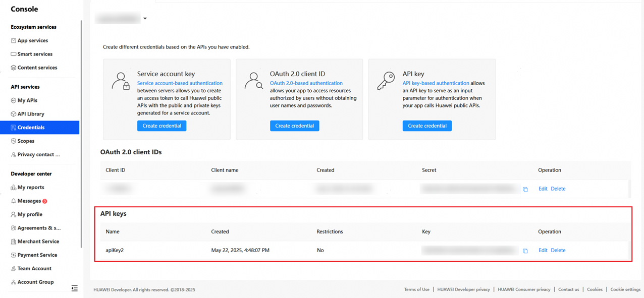Open HUAWEI Consumer privacy link

(x=524, y=289)
